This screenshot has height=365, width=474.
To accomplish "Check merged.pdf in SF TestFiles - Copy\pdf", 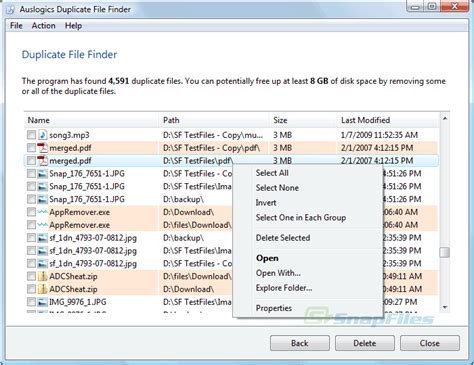I will click(31, 148).
